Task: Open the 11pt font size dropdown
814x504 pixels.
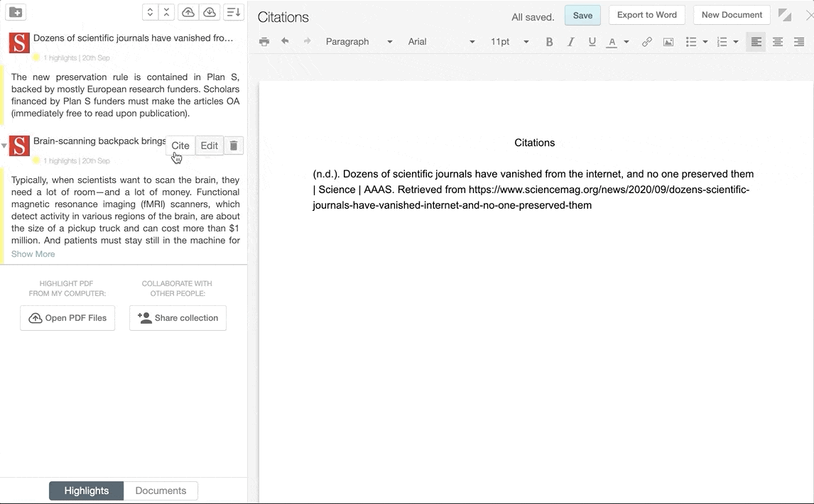Action: pyautogui.click(x=508, y=42)
